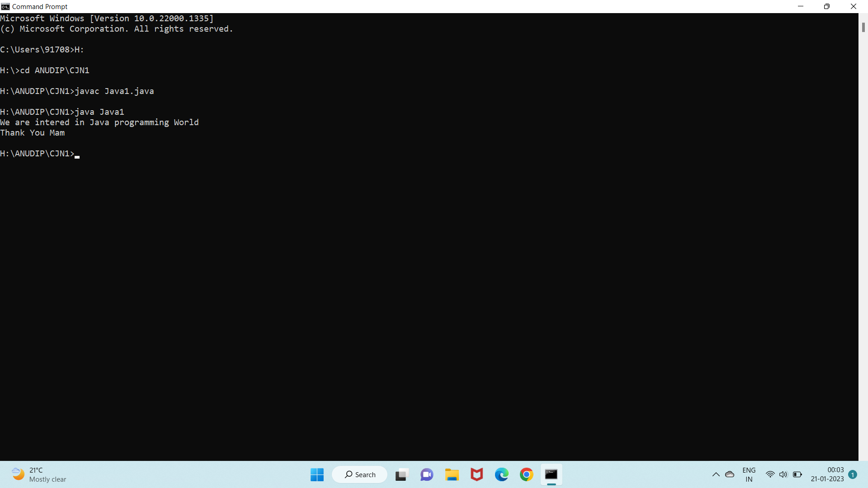This screenshot has width=868, height=488.
Task: Click the 'C:\Users\91708>H:' line
Action: (42, 50)
